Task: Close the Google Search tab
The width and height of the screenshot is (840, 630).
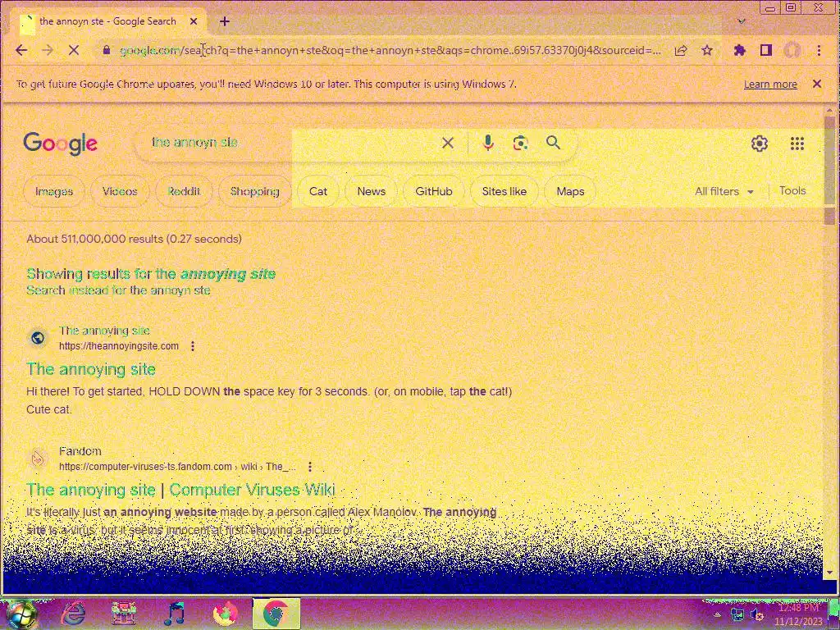Action: click(194, 21)
